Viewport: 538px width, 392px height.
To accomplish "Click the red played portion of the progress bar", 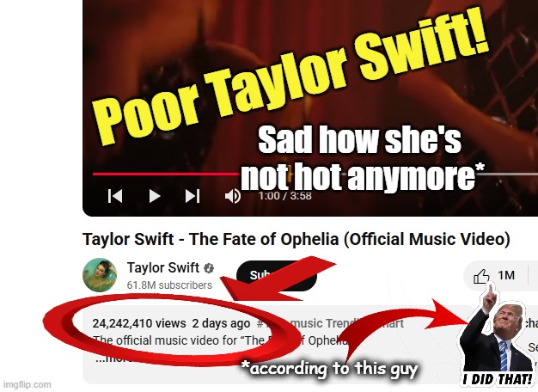I will (x=167, y=174).
